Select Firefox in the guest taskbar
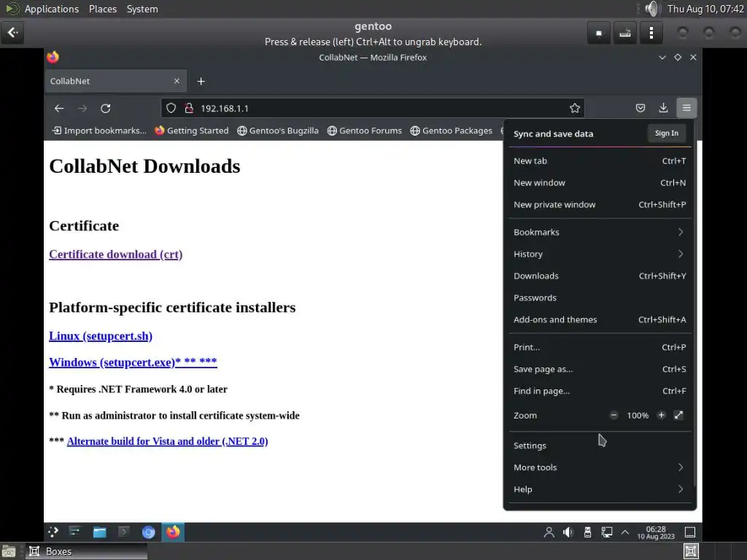This screenshot has height=560, width=747. click(173, 532)
